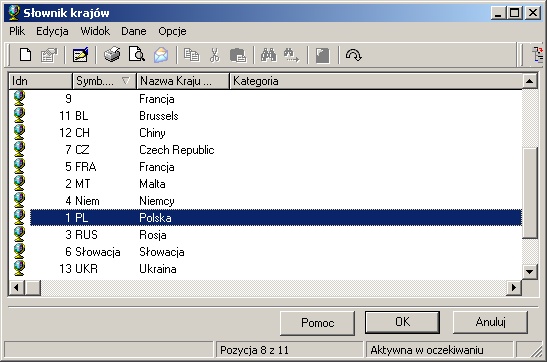Click globe icon of Ukraina row
Image resolution: width=547 pixels, height=362 pixels.
pyautogui.click(x=19, y=269)
